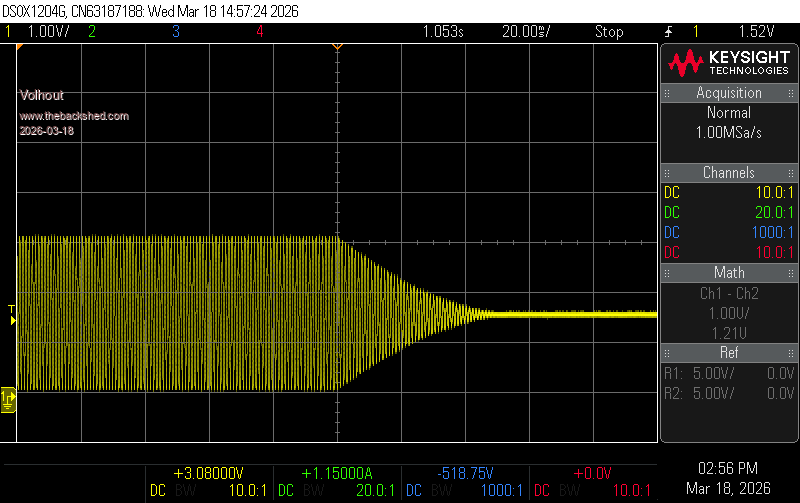
Task: Click the www.thebackshed.com link
Action: 74,116
